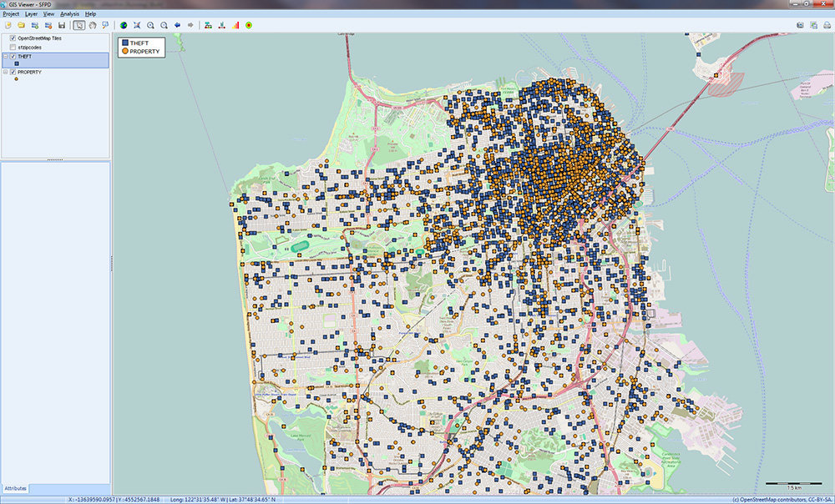Image resolution: width=835 pixels, height=504 pixels.
Task: Click the bar chart analysis icon
Action: pos(235,25)
